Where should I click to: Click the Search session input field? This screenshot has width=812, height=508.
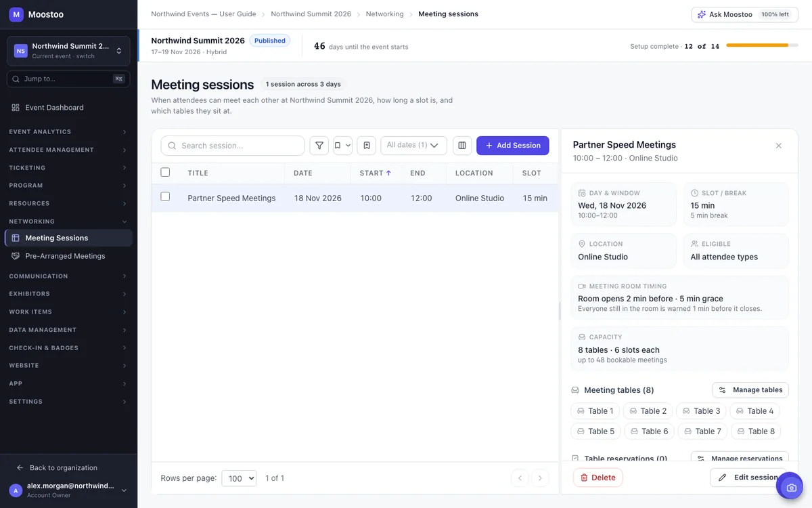click(233, 146)
